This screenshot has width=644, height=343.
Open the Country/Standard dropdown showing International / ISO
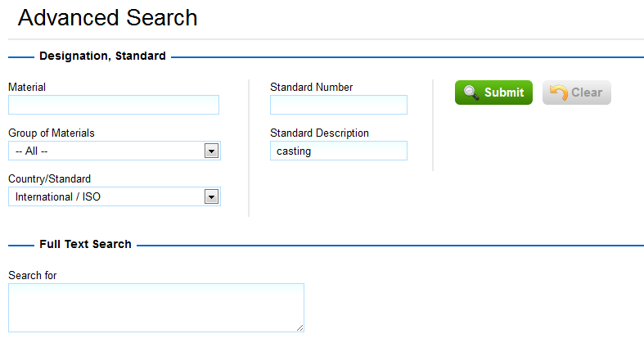pos(114,196)
